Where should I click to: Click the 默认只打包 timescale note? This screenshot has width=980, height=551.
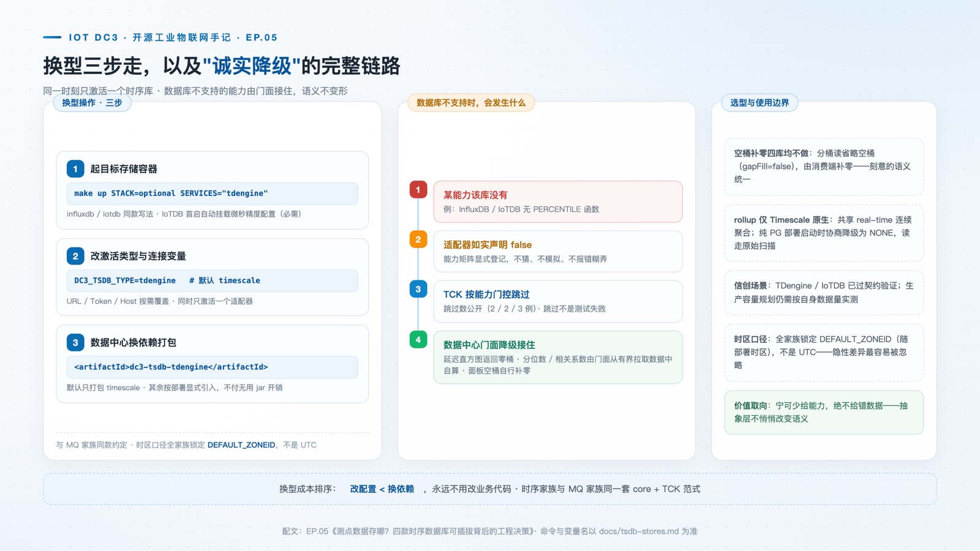click(x=174, y=388)
